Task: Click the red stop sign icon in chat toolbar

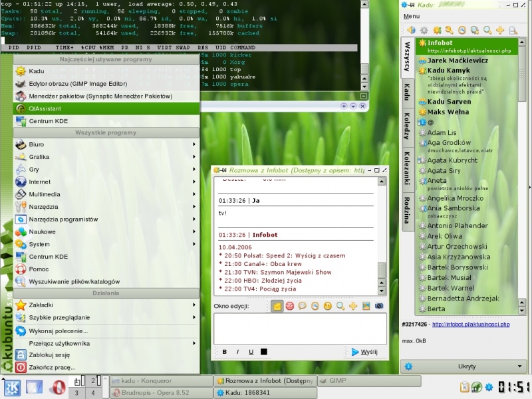Action: tap(290, 306)
